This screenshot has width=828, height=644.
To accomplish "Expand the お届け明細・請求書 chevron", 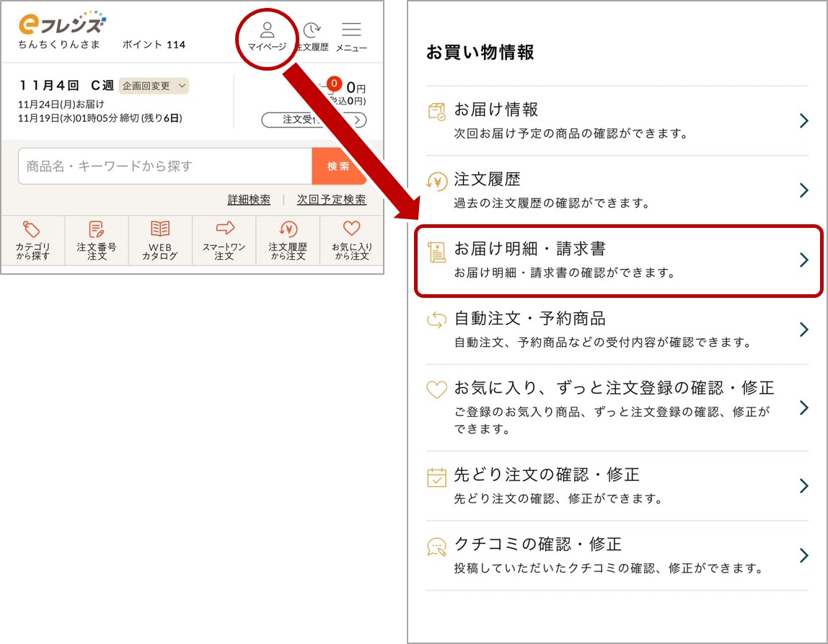I will (803, 261).
